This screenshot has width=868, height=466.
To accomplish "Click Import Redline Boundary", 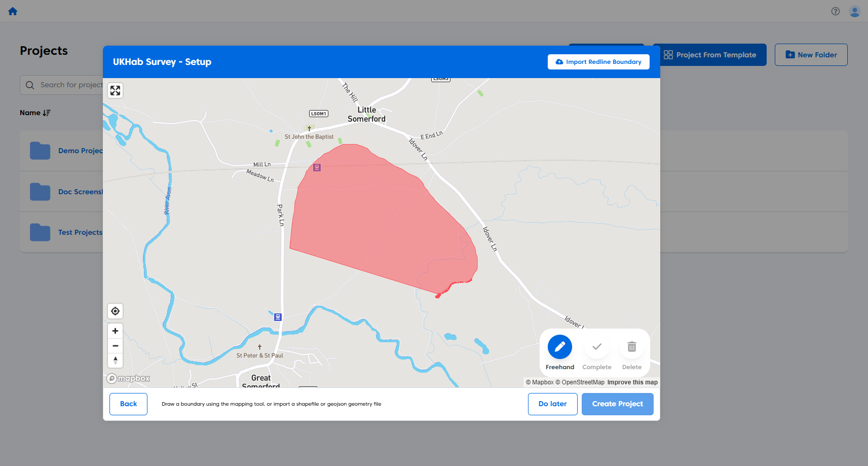I will [x=598, y=61].
